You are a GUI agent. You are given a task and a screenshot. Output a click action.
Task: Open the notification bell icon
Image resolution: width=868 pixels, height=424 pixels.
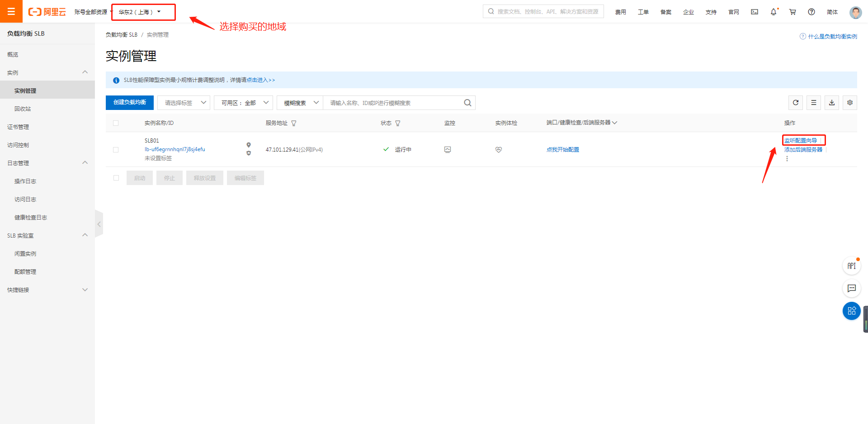(x=774, y=12)
